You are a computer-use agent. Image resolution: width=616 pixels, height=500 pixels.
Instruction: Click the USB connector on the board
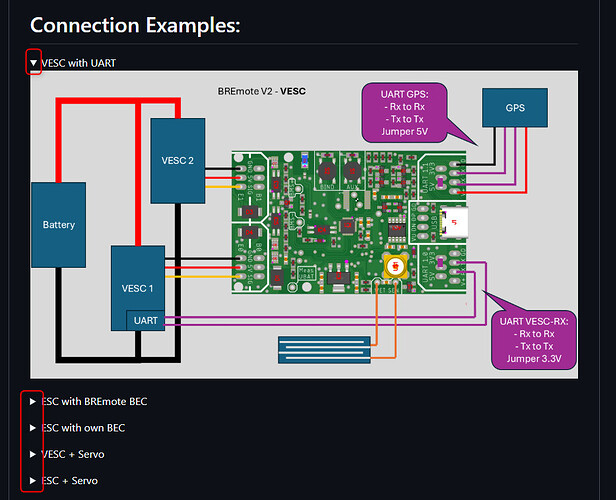coord(454,222)
